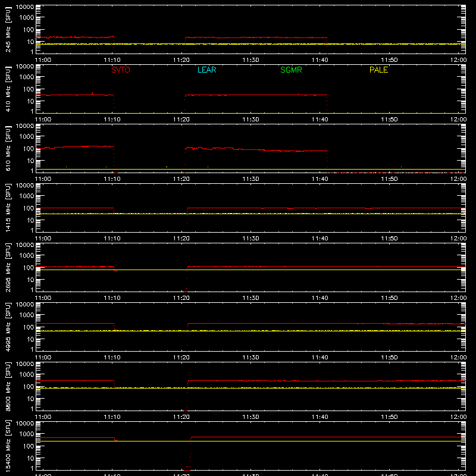This screenshot has height=476, width=476.
Task: Click the yellow PALE station label
Action: (x=378, y=70)
